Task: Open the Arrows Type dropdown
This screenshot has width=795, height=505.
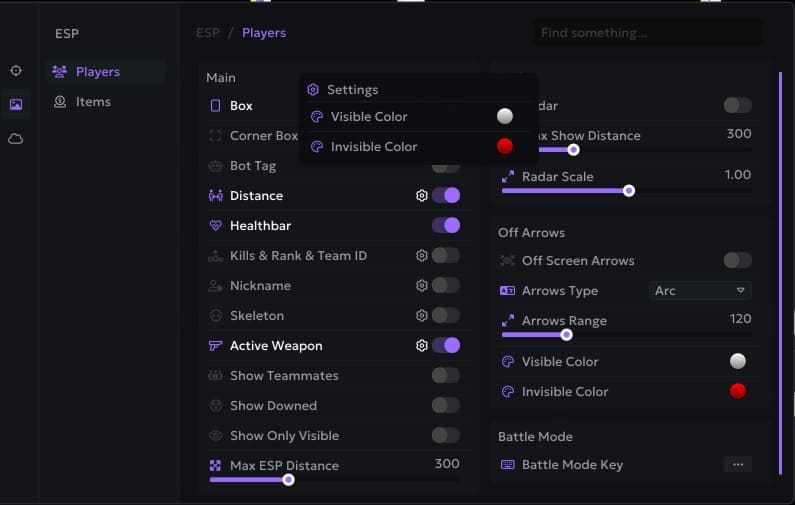Action: click(x=700, y=291)
